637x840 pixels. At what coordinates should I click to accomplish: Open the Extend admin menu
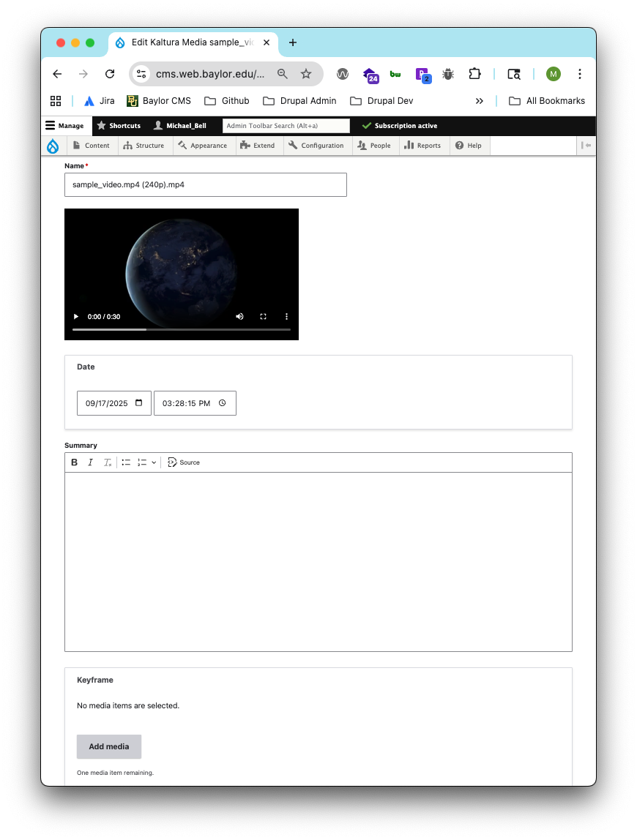[258, 145]
